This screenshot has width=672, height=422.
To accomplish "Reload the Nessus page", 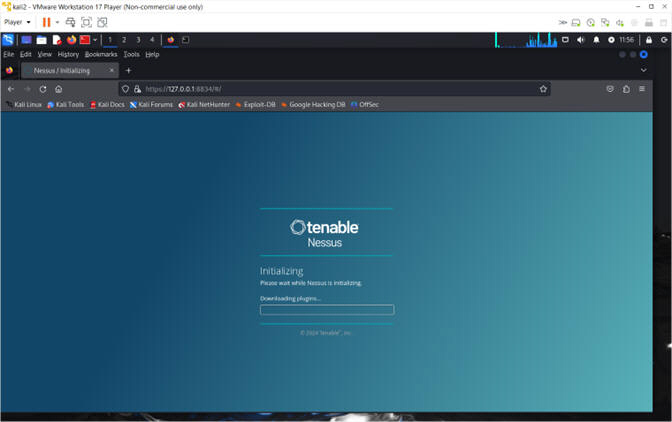I will 43,89.
